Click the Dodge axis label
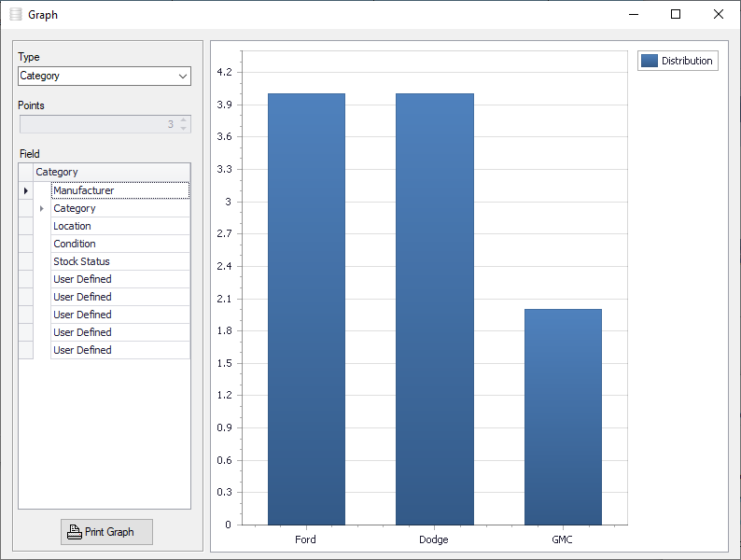Image resolution: width=741 pixels, height=560 pixels. pyautogui.click(x=434, y=539)
